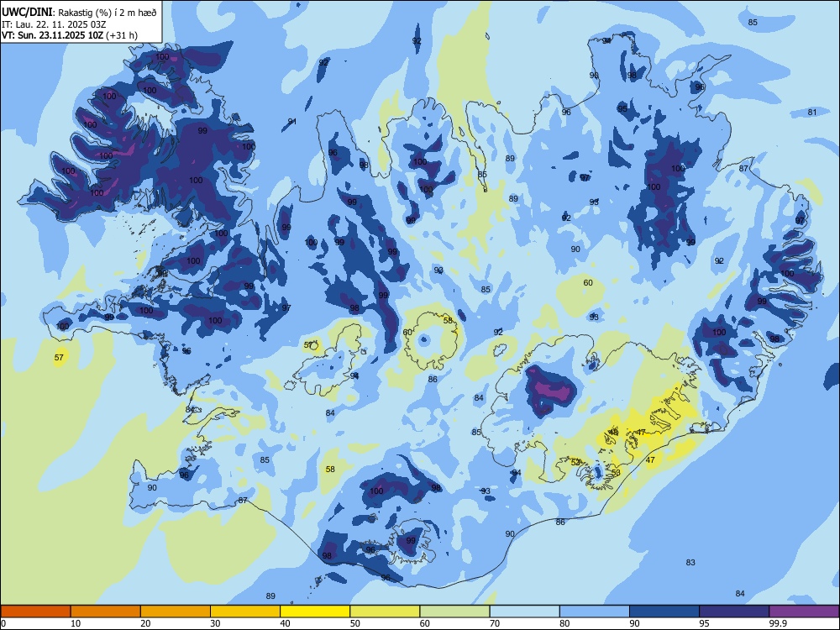Click the '81' humidity value on the map
The height and width of the screenshot is (630, 840).
(x=812, y=112)
